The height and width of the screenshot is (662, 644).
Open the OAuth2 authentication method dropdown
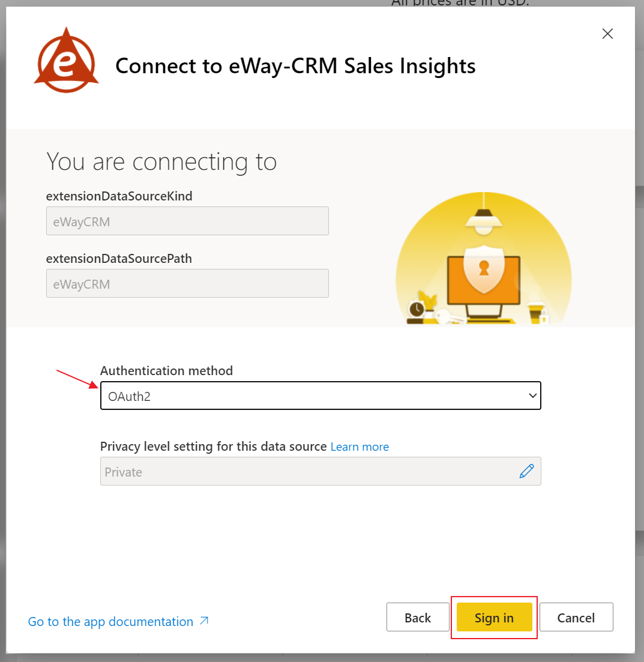point(320,396)
